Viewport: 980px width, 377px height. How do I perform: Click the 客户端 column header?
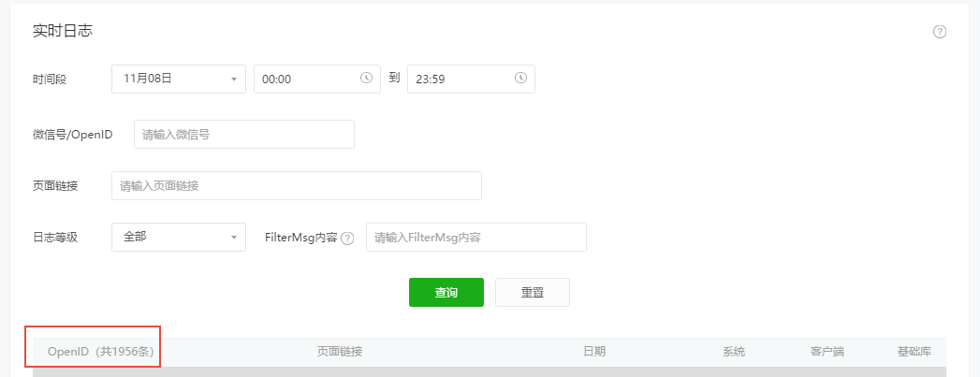tap(826, 352)
